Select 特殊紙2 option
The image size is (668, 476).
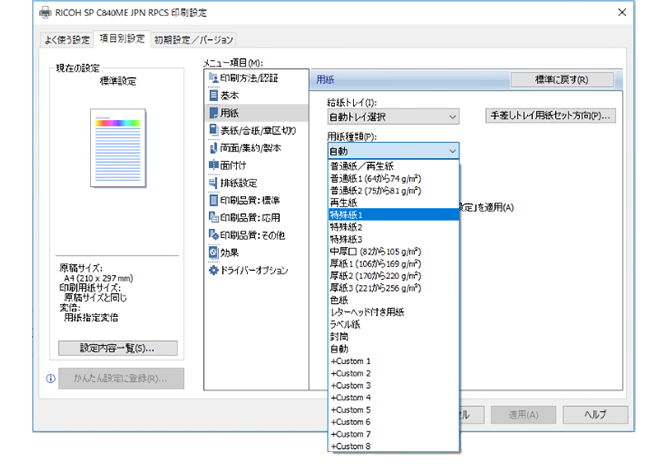[393, 227]
